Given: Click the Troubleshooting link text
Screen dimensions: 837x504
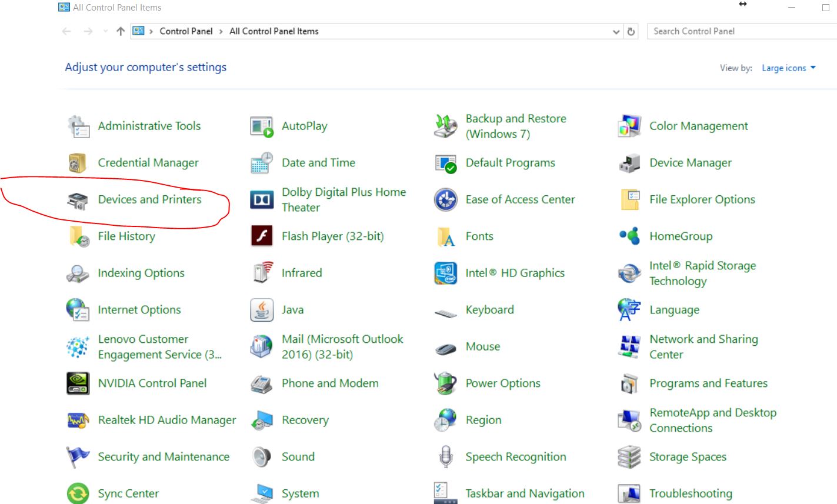Looking at the screenshot, I should point(691,494).
